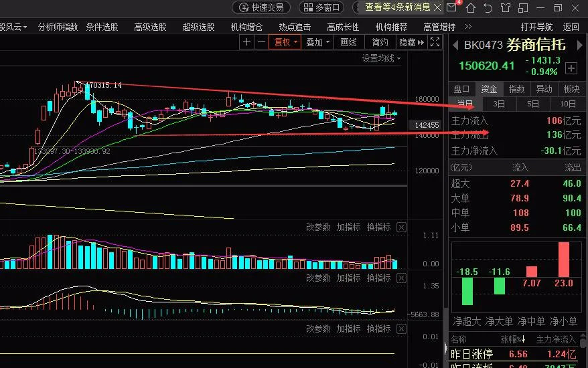Switch to the 异动 tab
This screenshot has width=588, height=368.
point(544,89)
